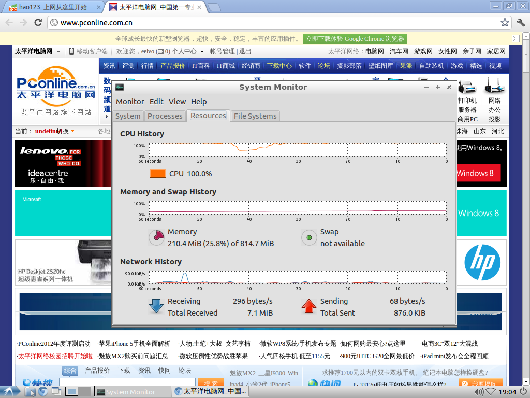This screenshot has height=398, width=530.
Task: Click the Memory pie color indicator
Action: point(156,237)
